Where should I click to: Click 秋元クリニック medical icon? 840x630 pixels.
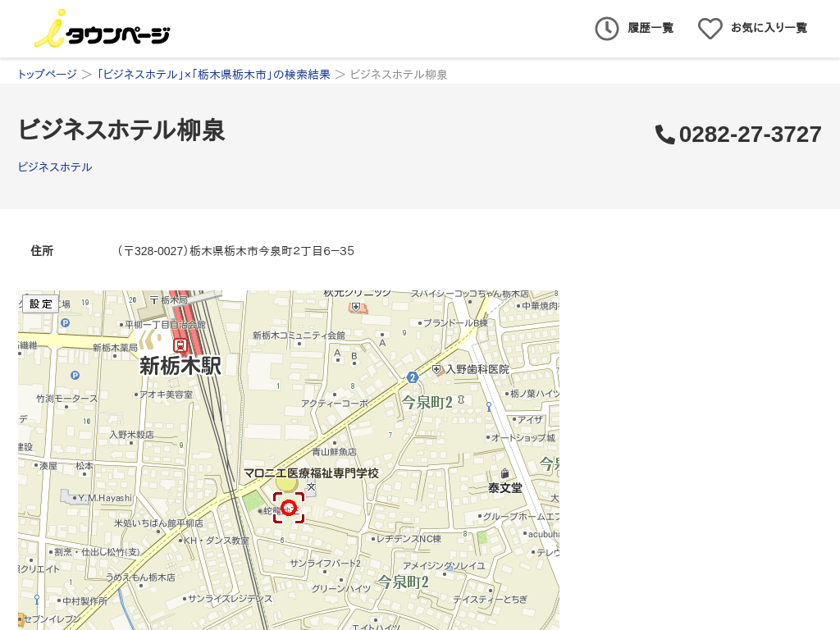click(356, 307)
